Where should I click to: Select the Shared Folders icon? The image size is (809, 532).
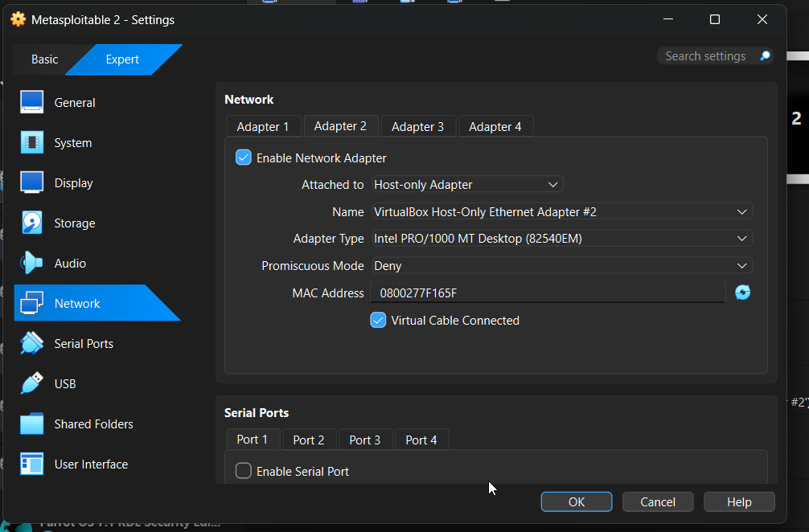tap(32, 424)
